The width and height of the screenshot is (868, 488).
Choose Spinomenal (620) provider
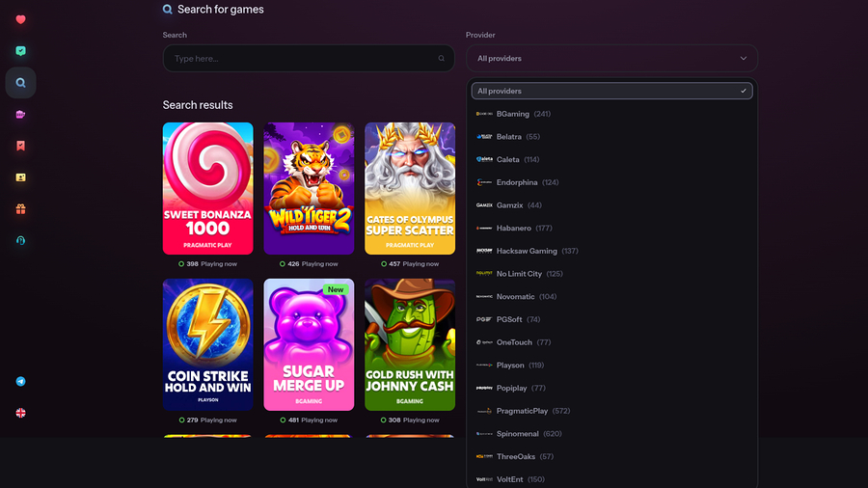[x=611, y=434]
